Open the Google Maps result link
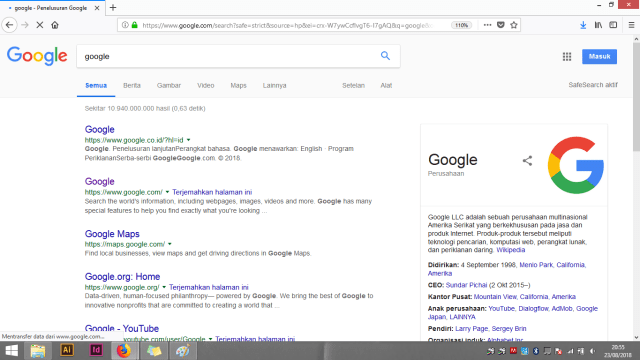640x360 pixels. point(112,234)
